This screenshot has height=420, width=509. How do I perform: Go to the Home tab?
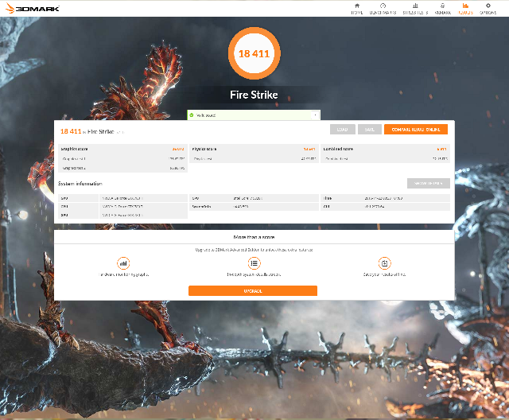pyautogui.click(x=357, y=9)
